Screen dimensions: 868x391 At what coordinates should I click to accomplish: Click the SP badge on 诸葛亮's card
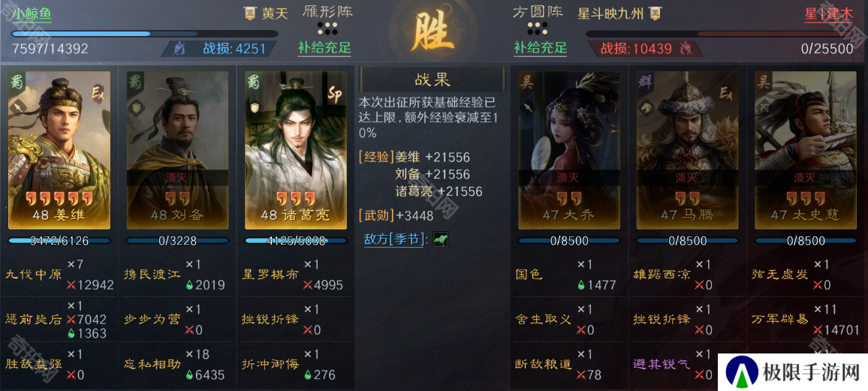tap(336, 91)
